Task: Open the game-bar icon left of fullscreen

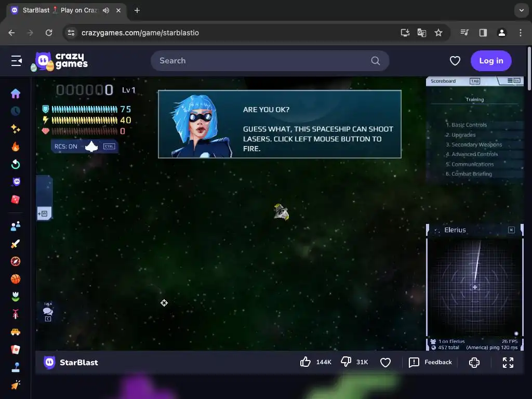Action: pos(474,362)
